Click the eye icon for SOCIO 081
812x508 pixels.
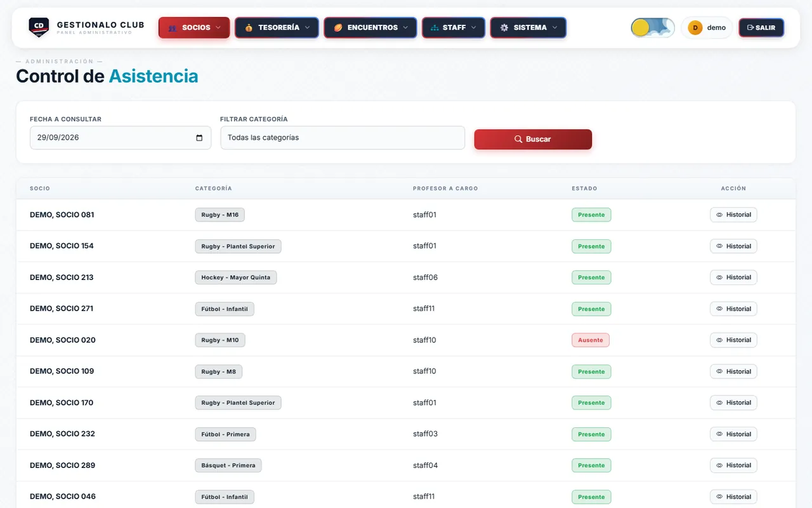[719, 215]
